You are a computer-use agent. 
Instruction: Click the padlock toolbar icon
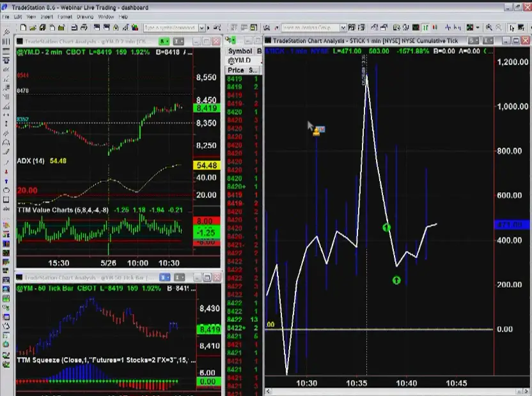116,27
